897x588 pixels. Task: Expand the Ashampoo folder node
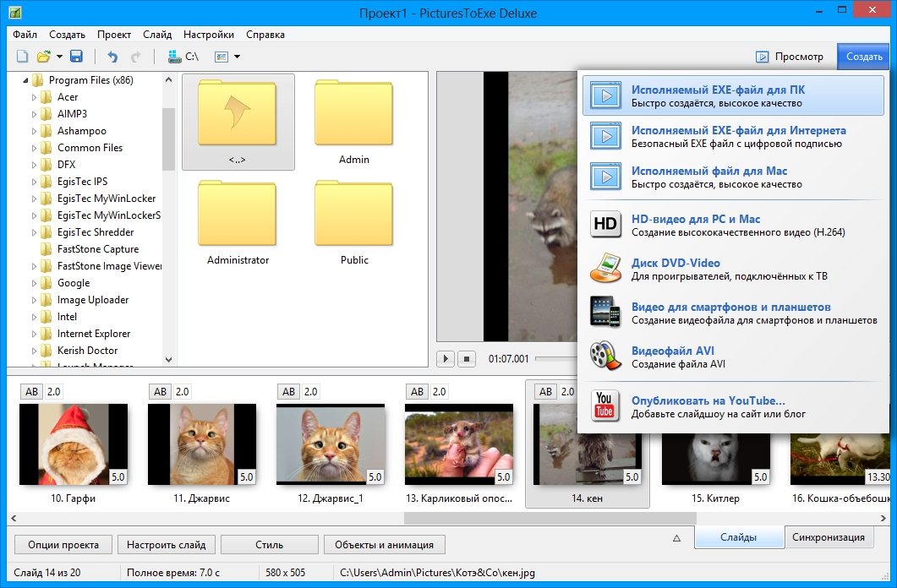34,132
